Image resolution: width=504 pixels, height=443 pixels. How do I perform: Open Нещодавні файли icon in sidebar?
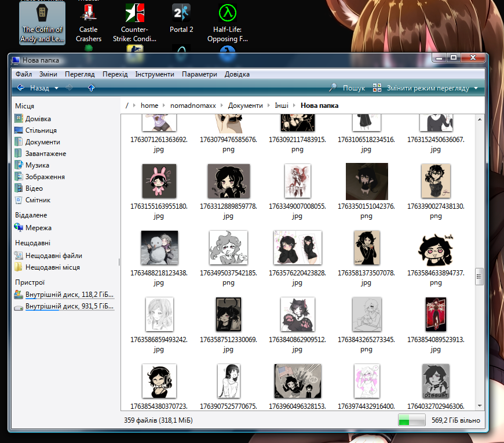coord(19,256)
